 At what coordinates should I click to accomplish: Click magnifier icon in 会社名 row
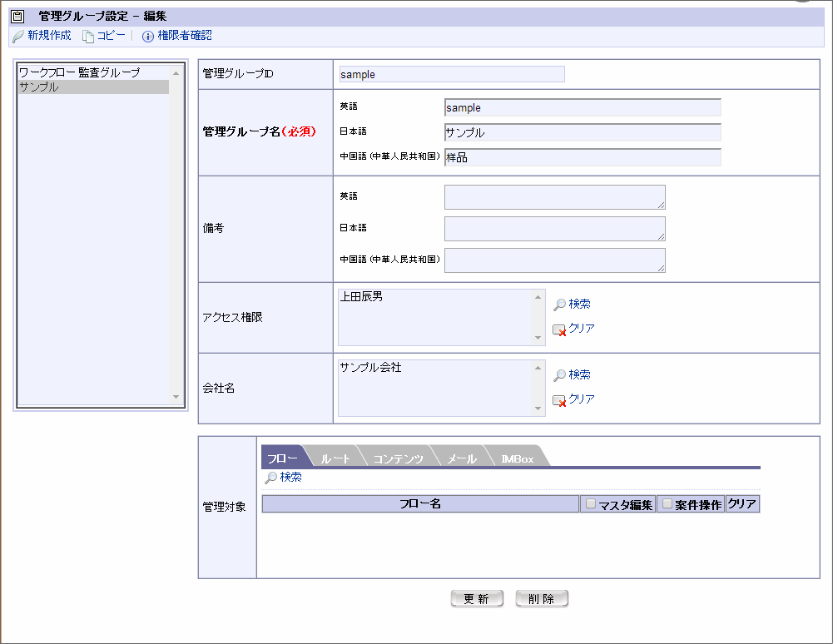pos(559,375)
